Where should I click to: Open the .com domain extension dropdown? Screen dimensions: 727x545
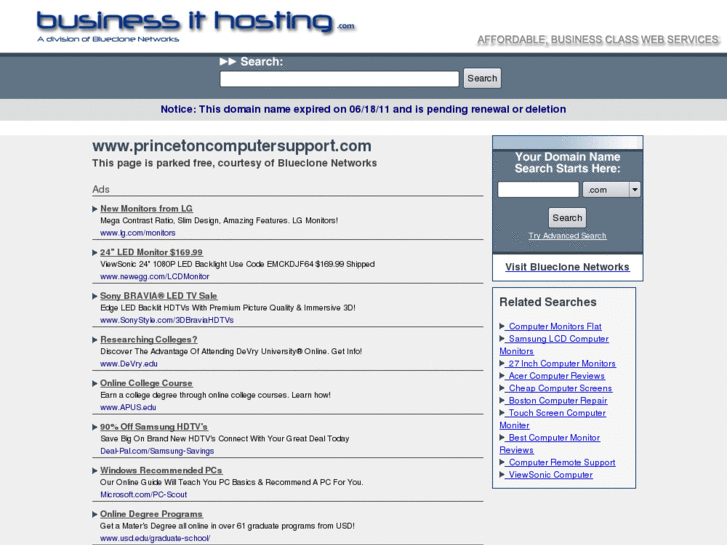pos(611,190)
